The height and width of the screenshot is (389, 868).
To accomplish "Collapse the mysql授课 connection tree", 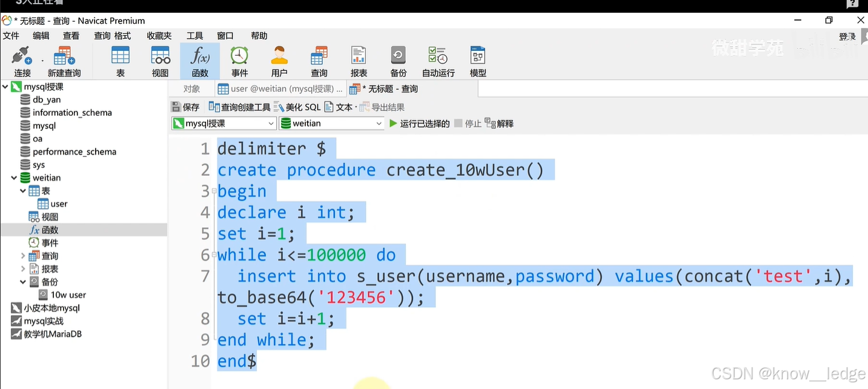I will coord(5,87).
